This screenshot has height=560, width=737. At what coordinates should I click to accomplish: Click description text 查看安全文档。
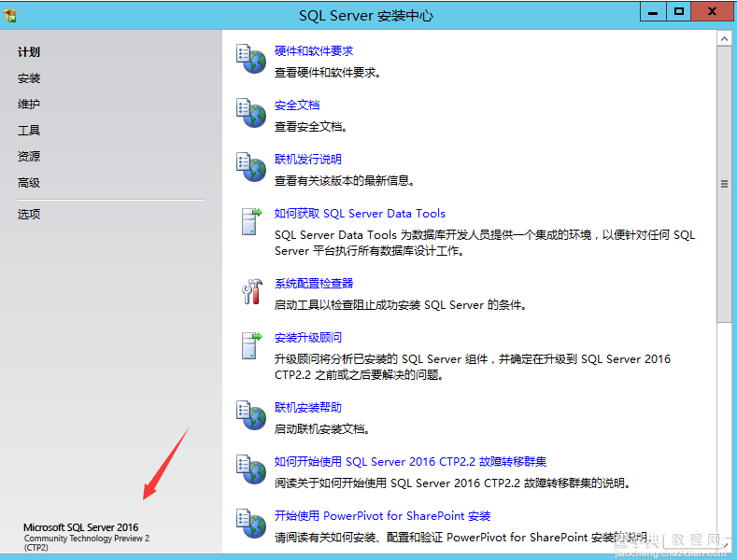coord(311,126)
